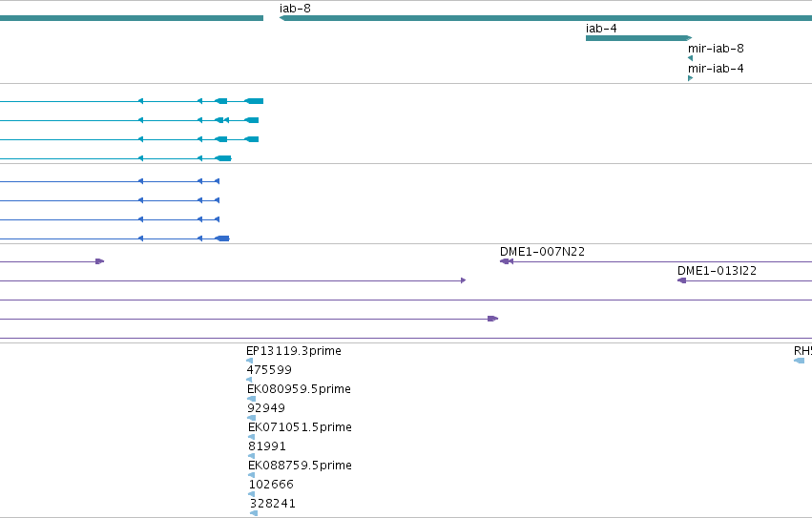The width and height of the screenshot is (812, 518).
Task: Click the iab-8 gene bar arrowhead
Action: pyautogui.click(x=282, y=18)
